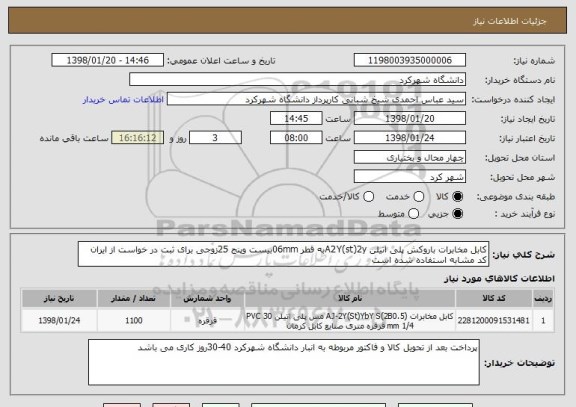Open اطلاعات تماس خریدار link
The height and width of the screenshot is (407, 576).
pos(123,100)
